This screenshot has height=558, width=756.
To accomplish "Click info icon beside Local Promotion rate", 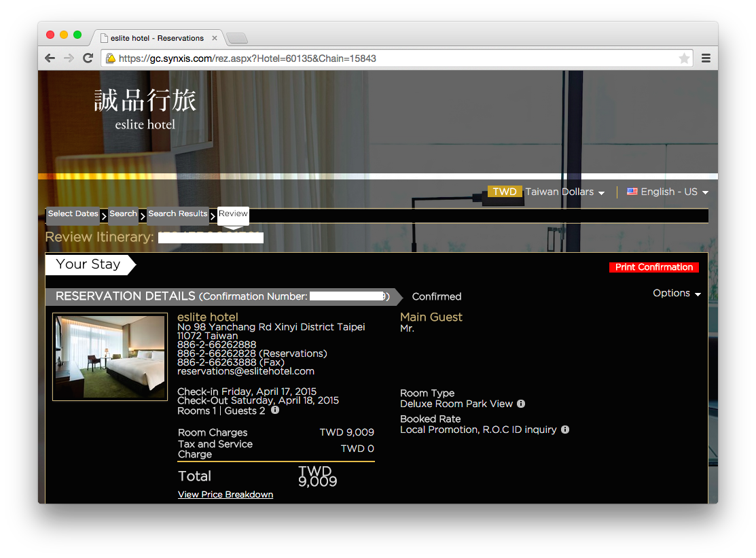I will point(565,430).
